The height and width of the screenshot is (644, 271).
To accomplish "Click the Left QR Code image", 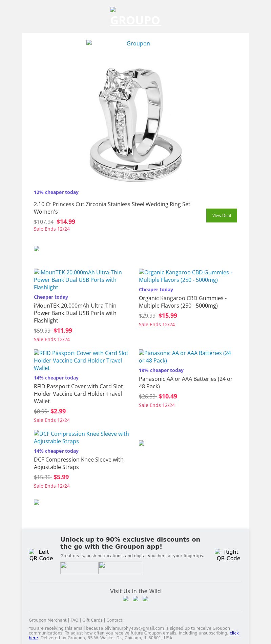I will point(41,555).
